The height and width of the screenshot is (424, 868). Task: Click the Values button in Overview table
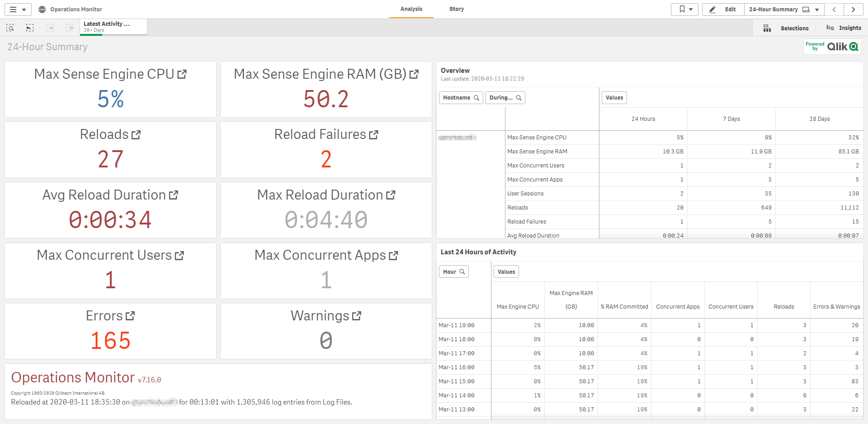(614, 98)
